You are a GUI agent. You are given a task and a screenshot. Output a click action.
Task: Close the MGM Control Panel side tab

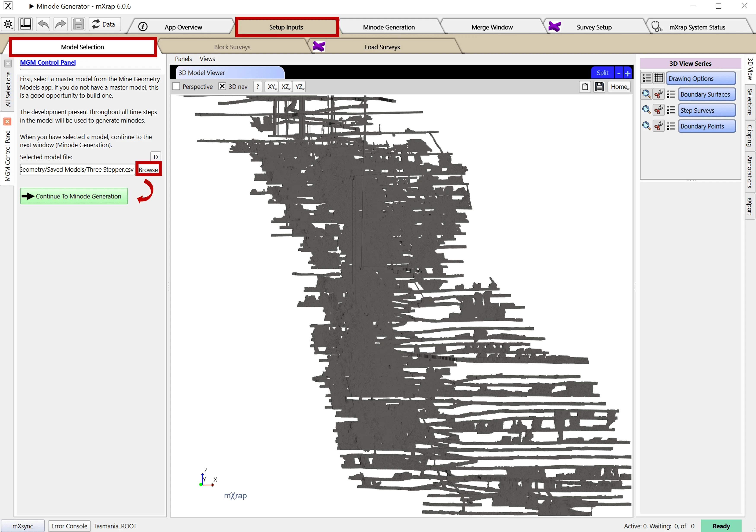pyautogui.click(x=7, y=121)
